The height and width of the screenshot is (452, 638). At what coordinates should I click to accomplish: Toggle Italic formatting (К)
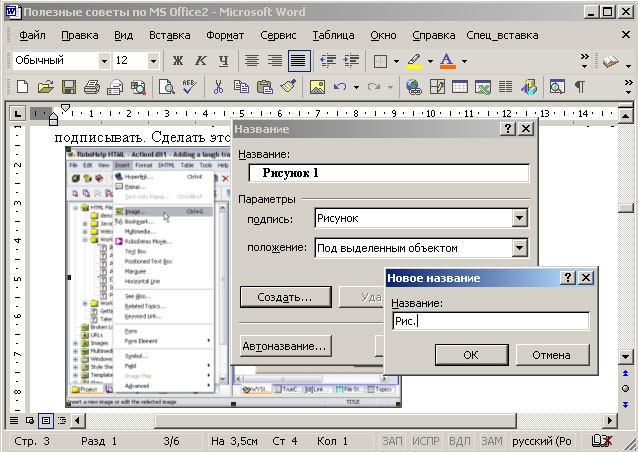point(200,61)
